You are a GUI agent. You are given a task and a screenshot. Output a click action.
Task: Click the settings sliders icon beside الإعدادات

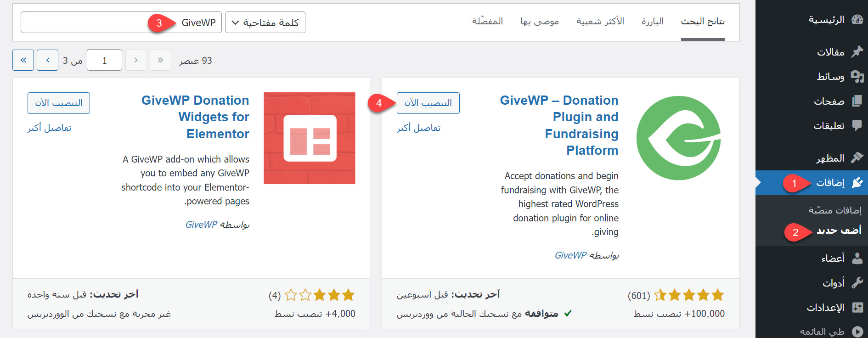coord(857,307)
